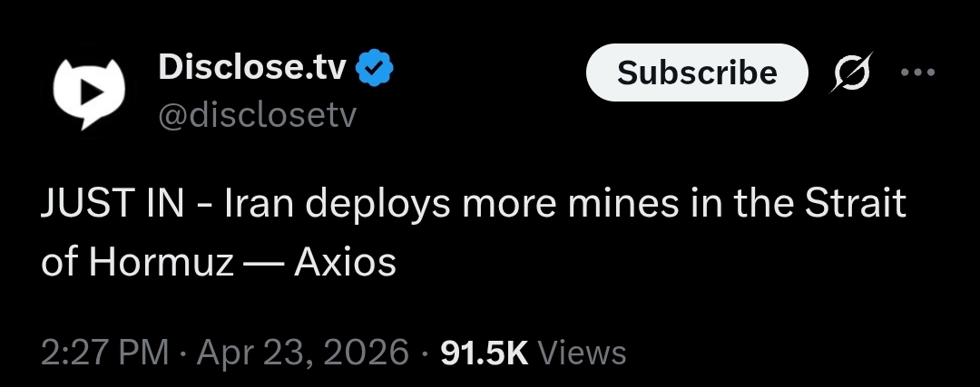The height and width of the screenshot is (387, 980).
Task: Click the play triangle inside the avatar logo
Action: (x=92, y=93)
